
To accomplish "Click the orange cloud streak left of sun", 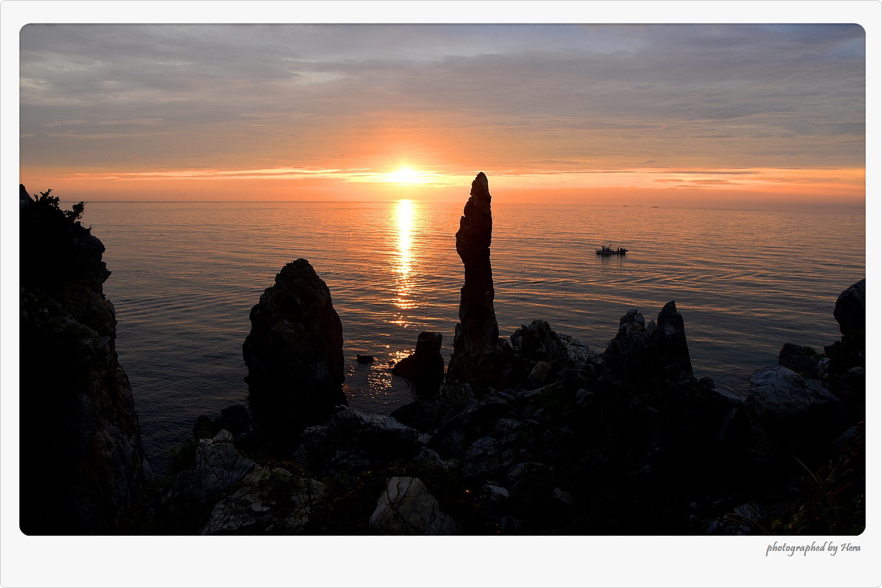I will (235, 174).
